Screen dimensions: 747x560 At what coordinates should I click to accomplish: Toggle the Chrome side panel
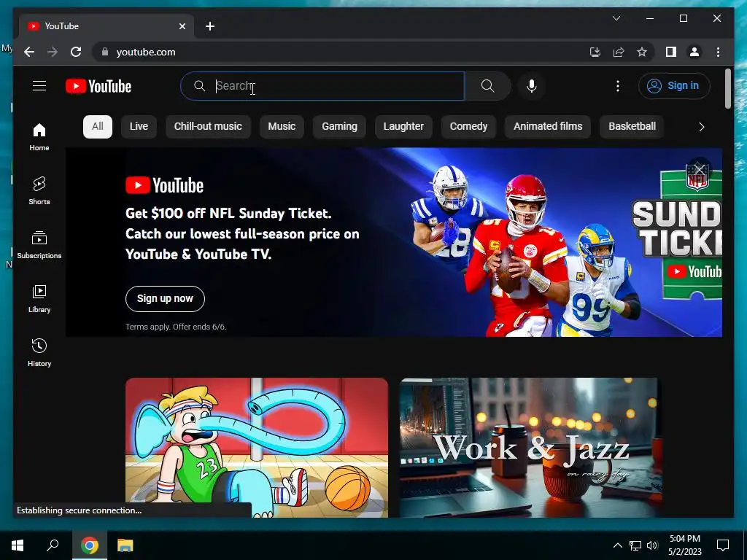click(671, 52)
